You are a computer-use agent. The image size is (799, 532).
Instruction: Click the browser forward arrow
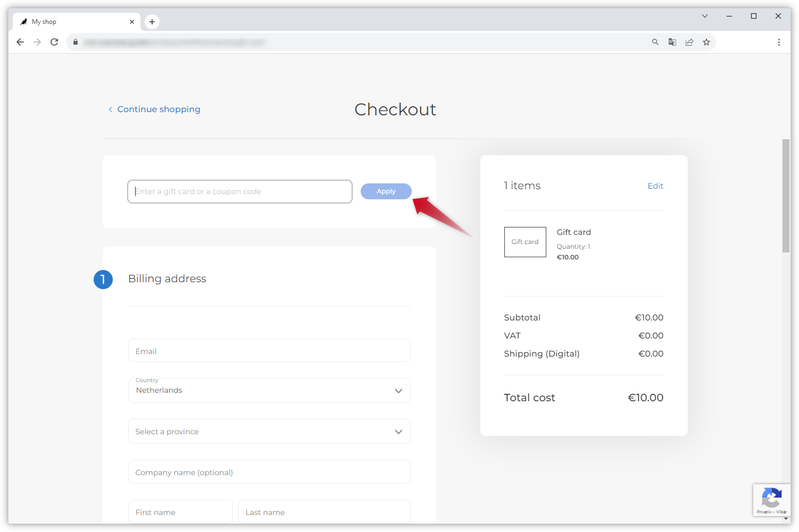pos(37,42)
